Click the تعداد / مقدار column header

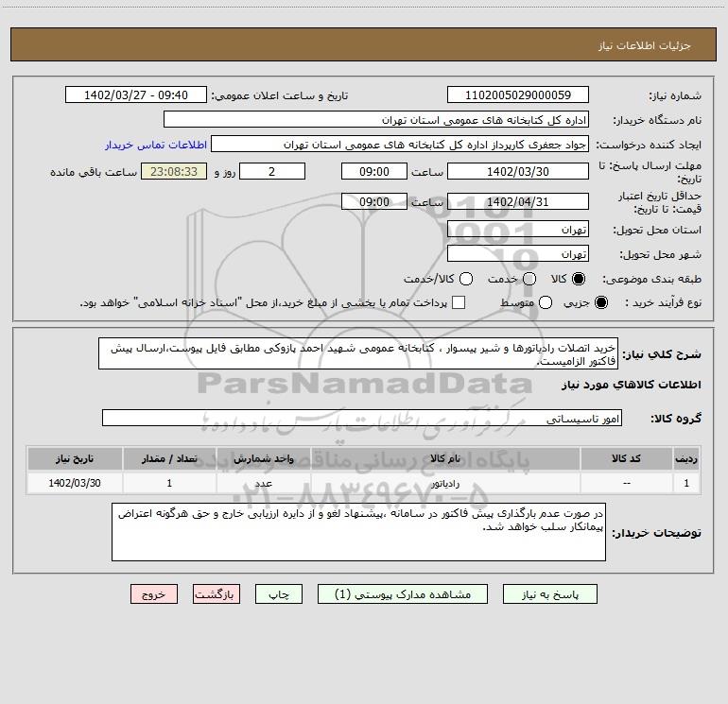coord(169,458)
